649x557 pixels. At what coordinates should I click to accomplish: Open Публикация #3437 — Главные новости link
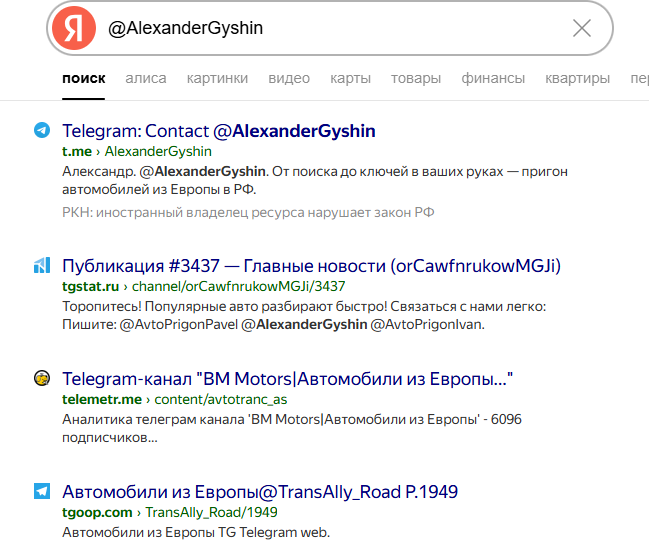coord(311,266)
